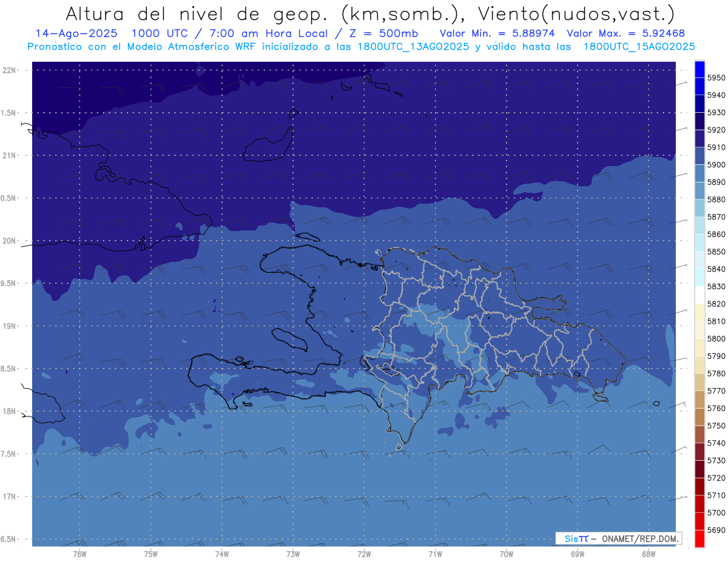Viewport: 728px width, 562px height.
Task: Click the '72W' longitude label
Action: click(364, 554)
